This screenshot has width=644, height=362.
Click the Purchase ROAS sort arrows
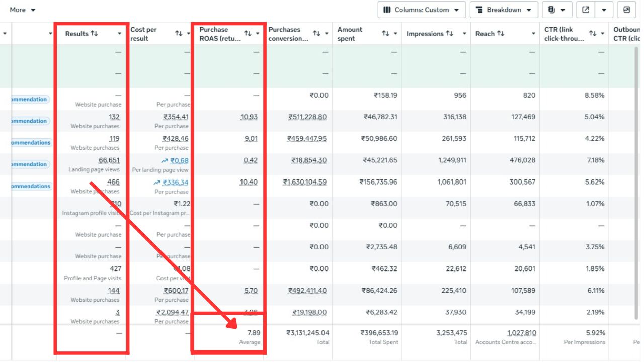coord(248,34)
